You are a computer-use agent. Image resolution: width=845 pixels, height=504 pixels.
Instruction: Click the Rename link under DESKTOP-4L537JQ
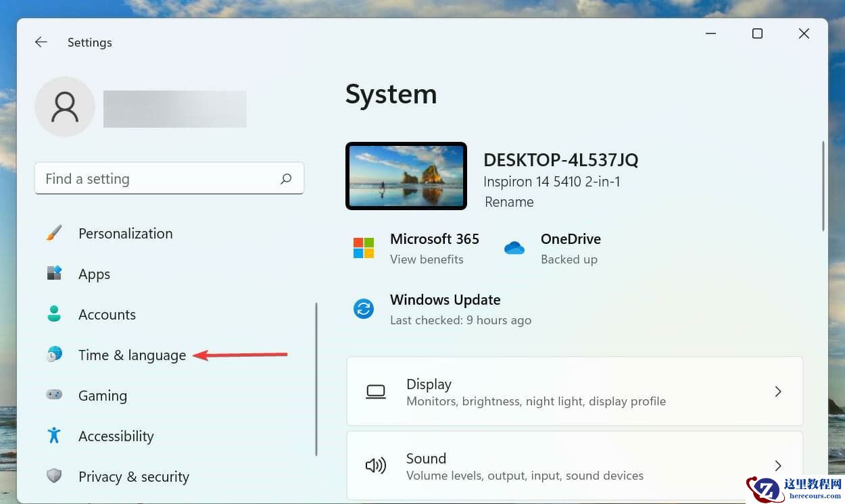[x=509, y=201]
